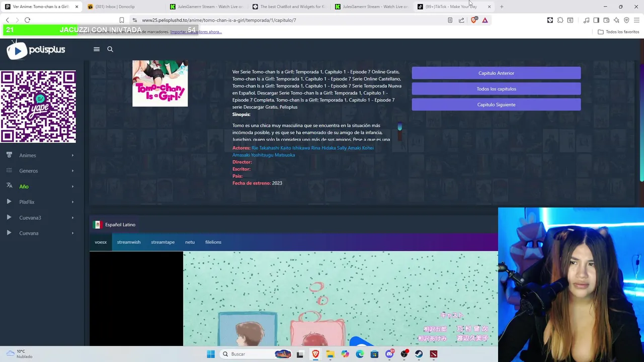
Task: Click Todos los capitulos button
Action: pos(496,89)
